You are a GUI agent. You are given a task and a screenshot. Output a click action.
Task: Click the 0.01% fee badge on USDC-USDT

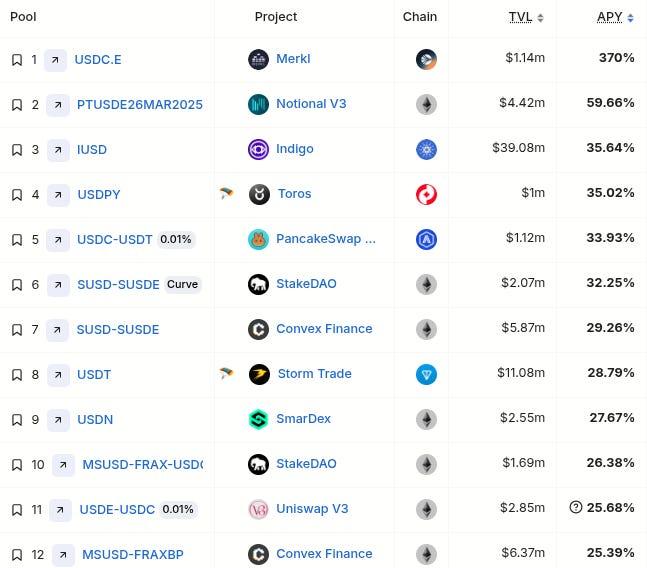point(176,239)
